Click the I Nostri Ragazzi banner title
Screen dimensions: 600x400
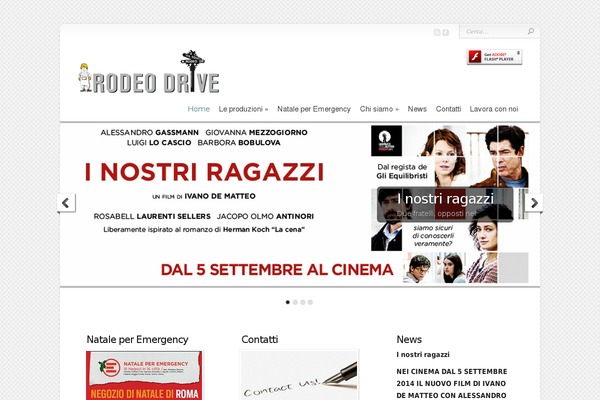click(204, 172)
